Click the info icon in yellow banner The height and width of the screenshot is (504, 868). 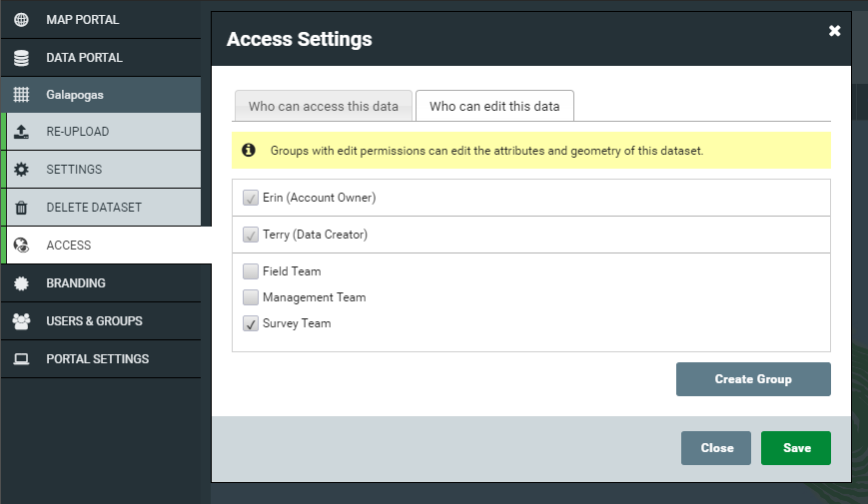tap(249, 150)
